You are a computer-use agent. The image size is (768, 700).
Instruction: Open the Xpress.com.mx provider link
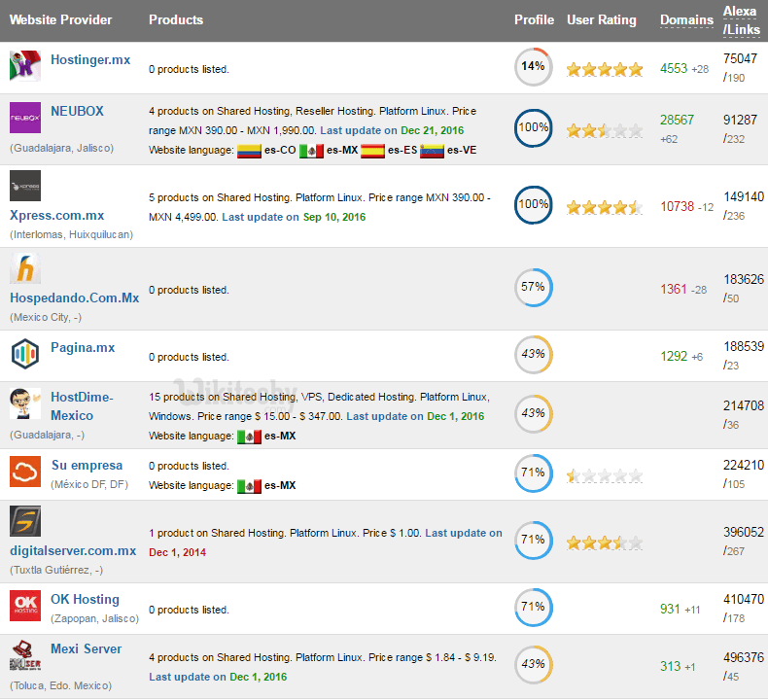(x=57, y=216)
